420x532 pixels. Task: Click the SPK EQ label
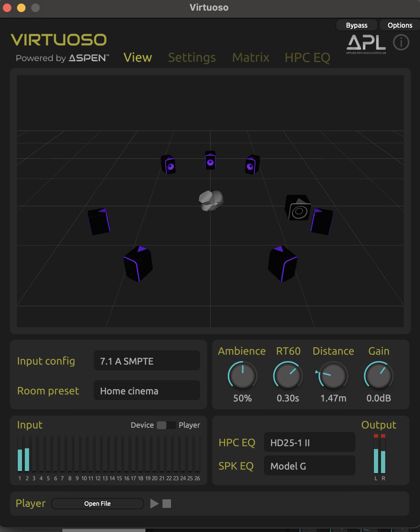(236, 466)
